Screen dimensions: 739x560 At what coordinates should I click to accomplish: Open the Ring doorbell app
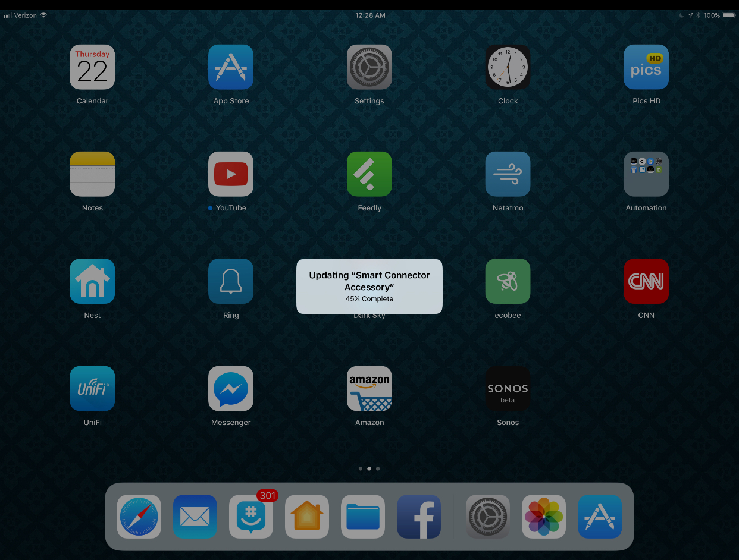pyautogui.click(x=231, y=281)
